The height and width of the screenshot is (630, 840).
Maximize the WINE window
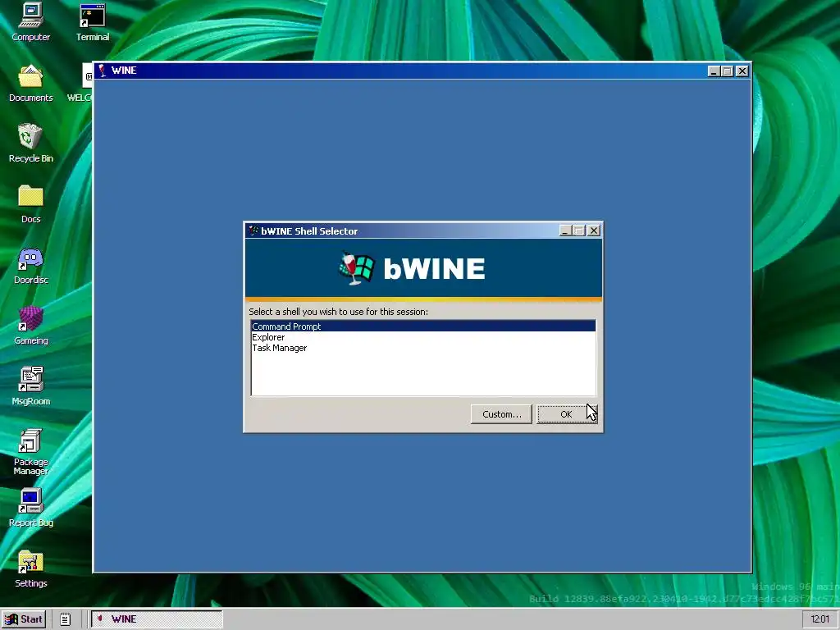tap(728, 71)
